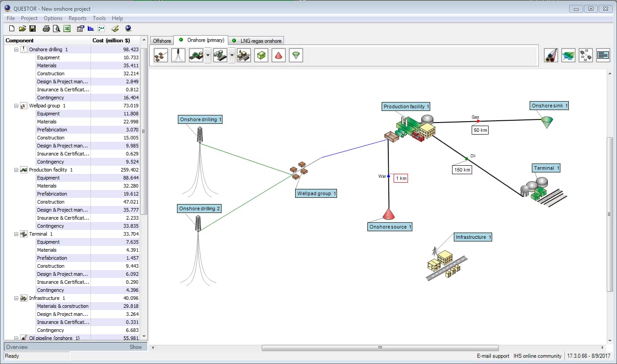Save the project with the floppy disk icon
This screenshot has width=617, height=364.
[33, 29]
